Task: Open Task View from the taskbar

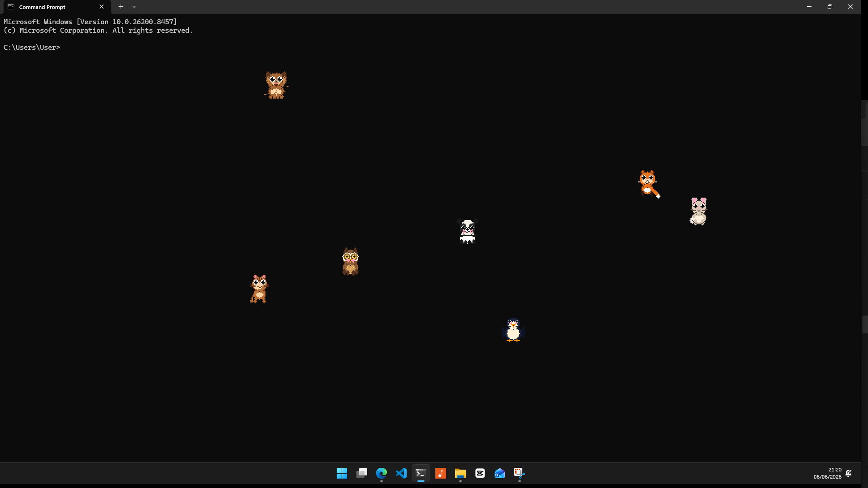Action: point(362,473)
